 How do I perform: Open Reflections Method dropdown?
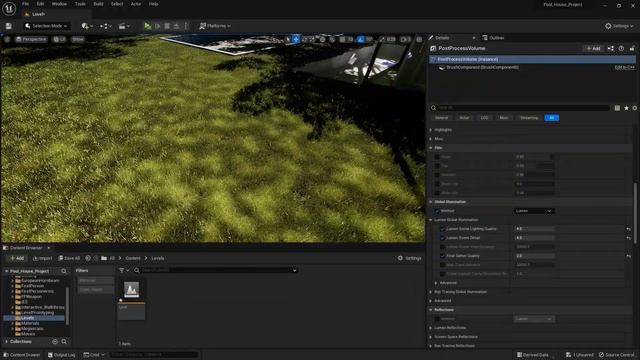(534, 319)
